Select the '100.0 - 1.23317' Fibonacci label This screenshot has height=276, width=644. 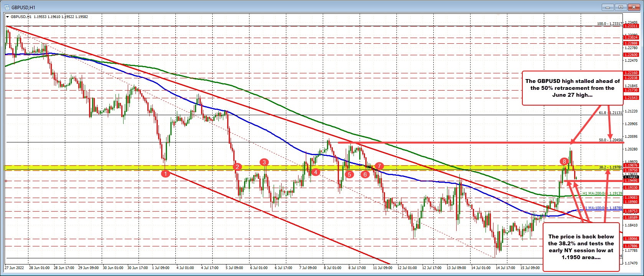coord(610,24)
